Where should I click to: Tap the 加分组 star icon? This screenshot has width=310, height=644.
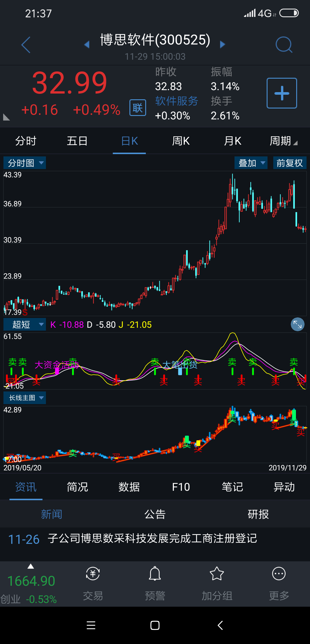click(217, 574)
